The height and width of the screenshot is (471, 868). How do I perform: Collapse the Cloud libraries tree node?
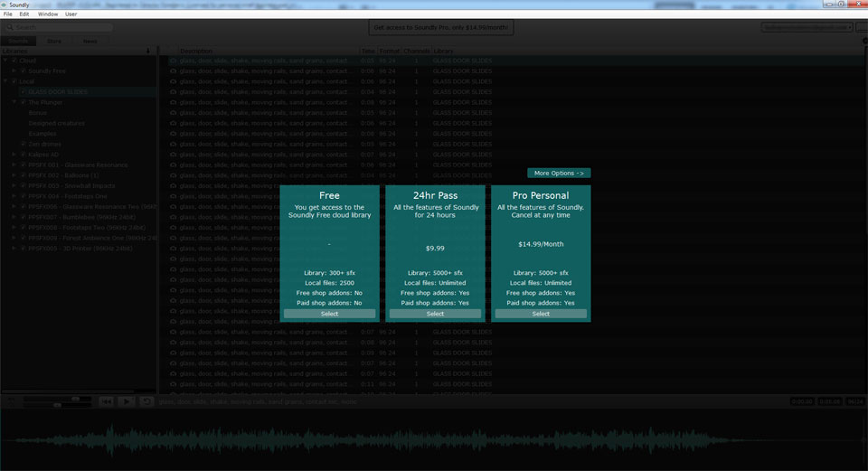[5, 61]
